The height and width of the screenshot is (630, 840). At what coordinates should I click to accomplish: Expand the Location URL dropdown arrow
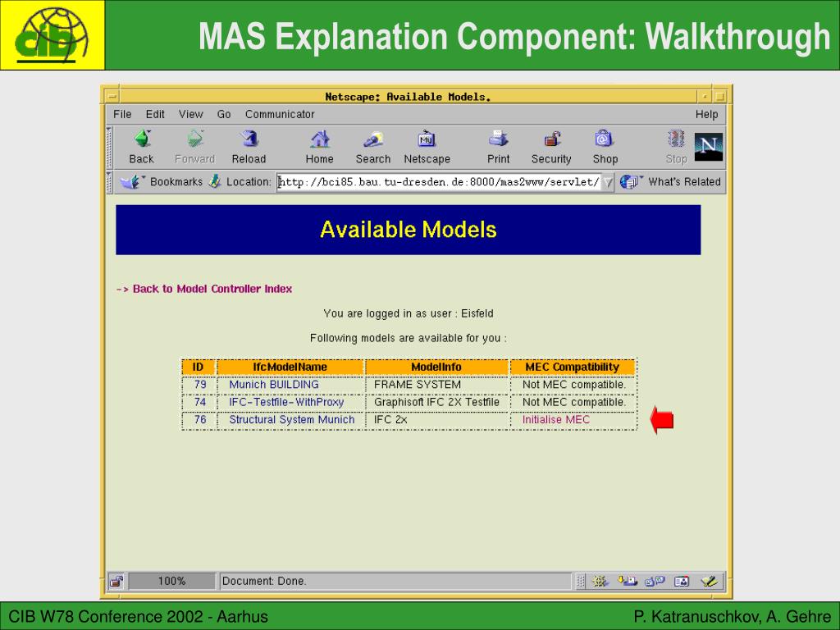(608, 182)
